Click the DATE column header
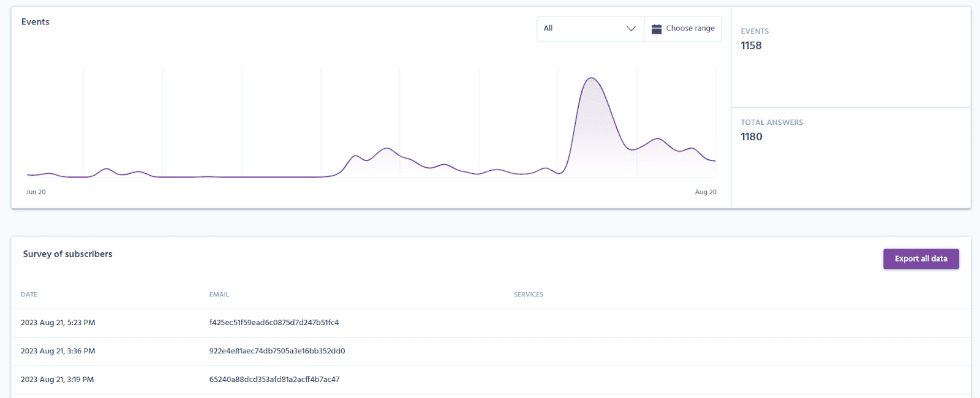980x398 pixels. tap(29, 295)
